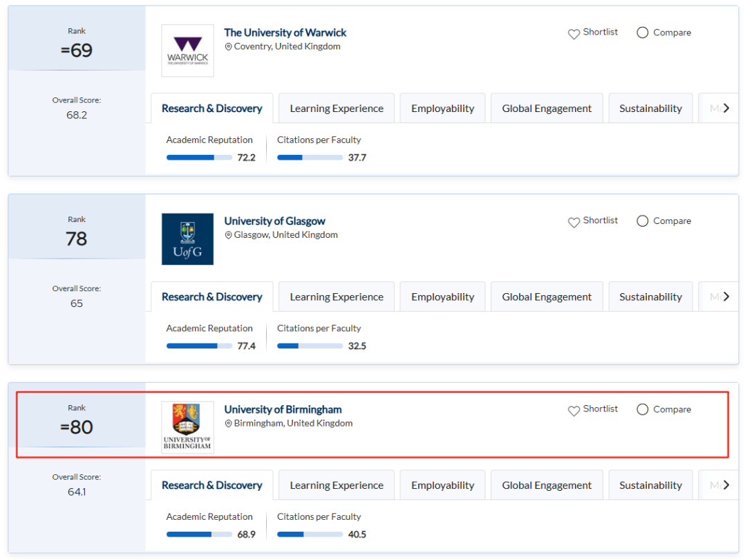Click the University of Glasgow logo
Image resolution: width=745 pixels, height=560 pixels.
tap(188, 239)
